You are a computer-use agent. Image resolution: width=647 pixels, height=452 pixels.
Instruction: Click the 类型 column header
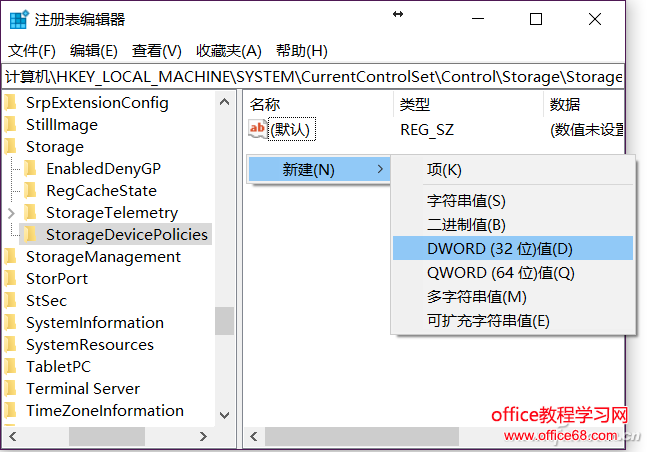(x=415, y=104)
